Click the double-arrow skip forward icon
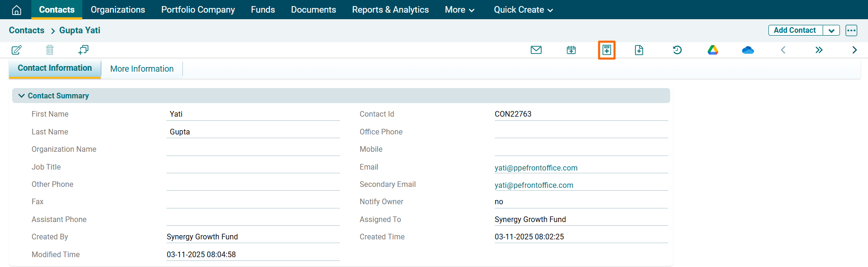The image size is (868, 267). [818, 50]
